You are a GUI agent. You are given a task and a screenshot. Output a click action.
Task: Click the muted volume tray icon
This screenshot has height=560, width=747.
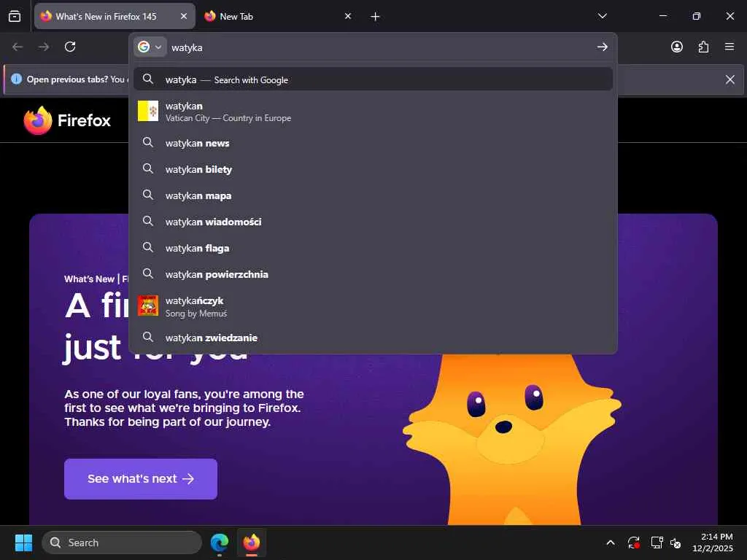tap(676, 542)
